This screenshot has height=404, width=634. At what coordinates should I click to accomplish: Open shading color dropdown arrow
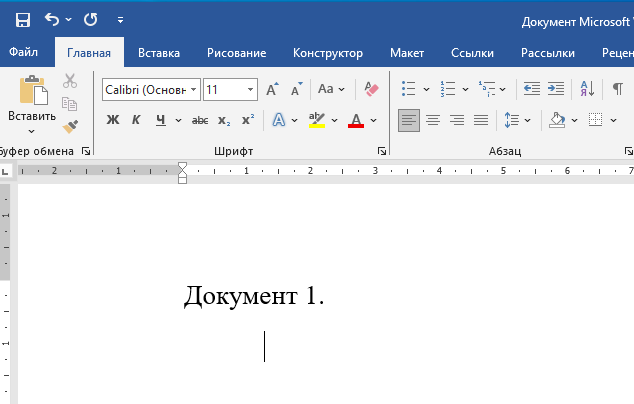(574, 121)
